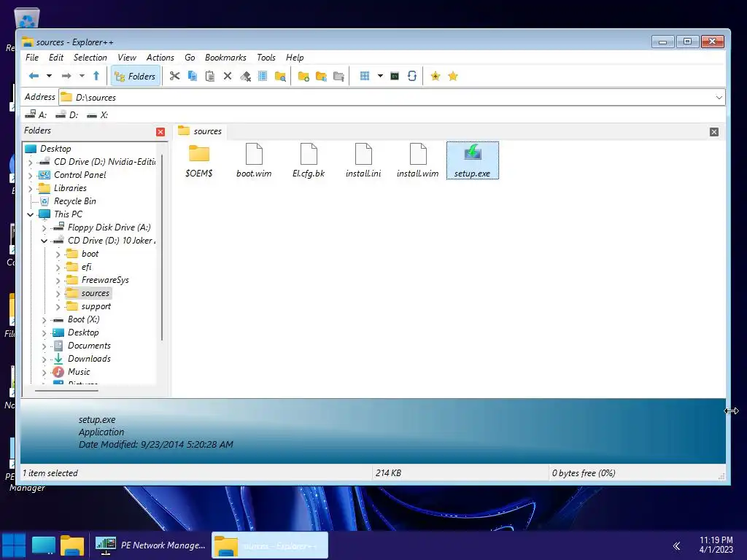Expand the Control Panel tree node
The height and width of the screenshot is (560, 747).
point(31,175)
